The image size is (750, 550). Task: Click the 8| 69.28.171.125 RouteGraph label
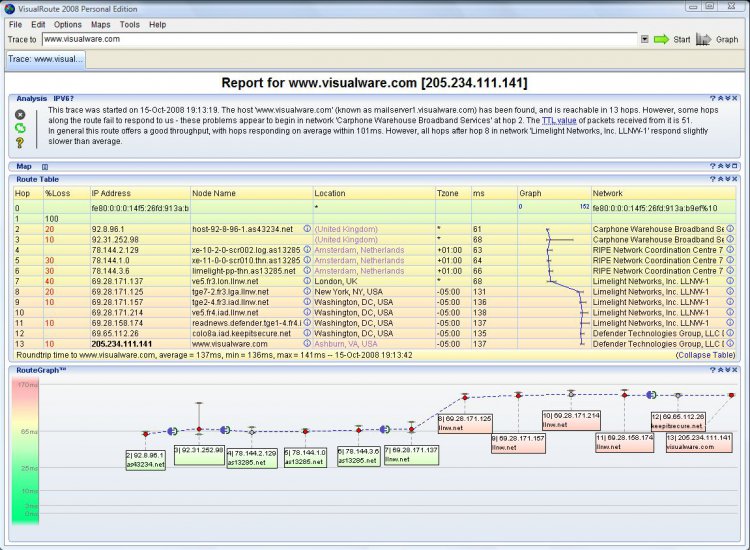click(465, 424)
